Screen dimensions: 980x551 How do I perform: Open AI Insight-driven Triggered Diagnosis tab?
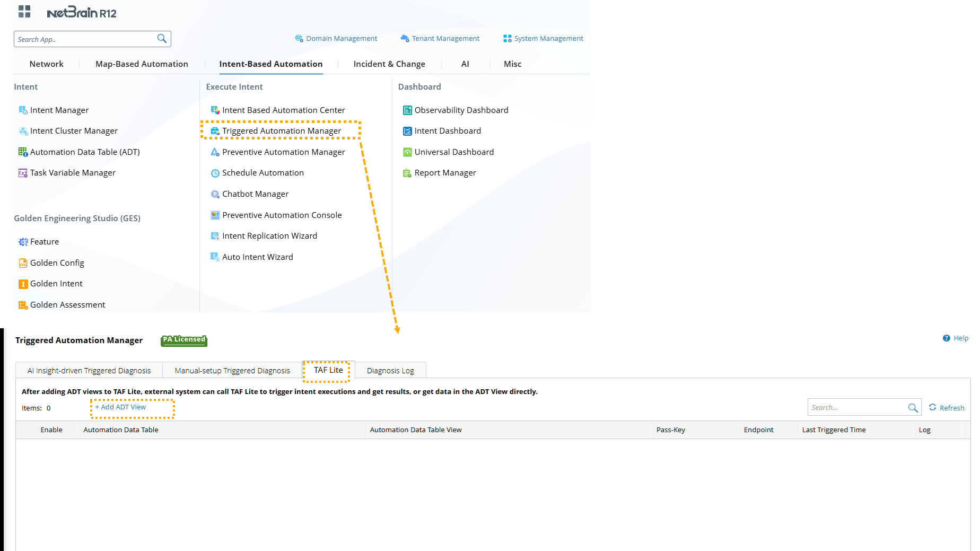[89, 371]
